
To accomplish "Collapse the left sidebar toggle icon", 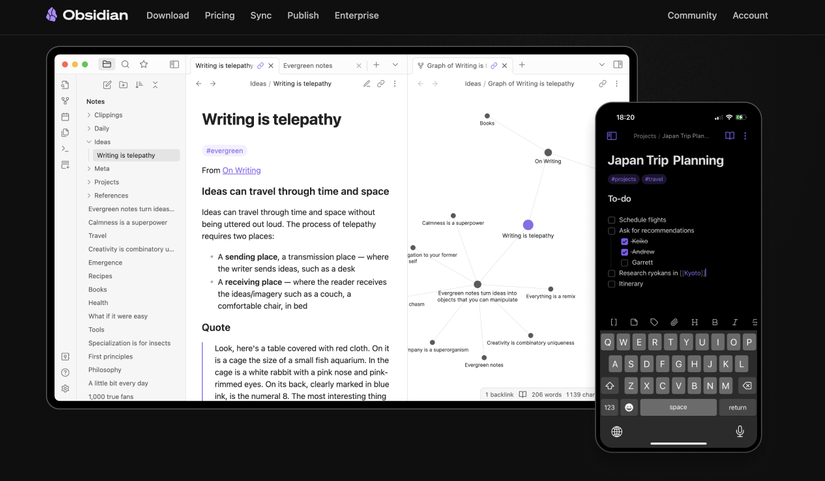I will (174, 64).
